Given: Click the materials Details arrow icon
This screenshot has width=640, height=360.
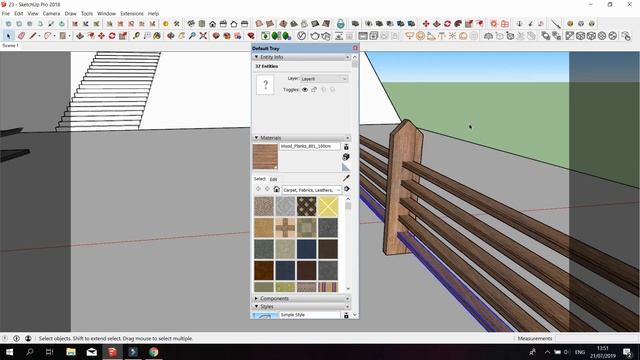Looking at the screenshot, I should click(347, 189).
